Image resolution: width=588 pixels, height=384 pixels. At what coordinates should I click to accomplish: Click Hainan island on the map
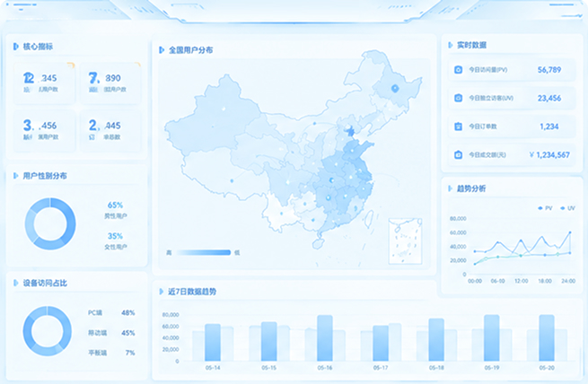pos(318,244)
